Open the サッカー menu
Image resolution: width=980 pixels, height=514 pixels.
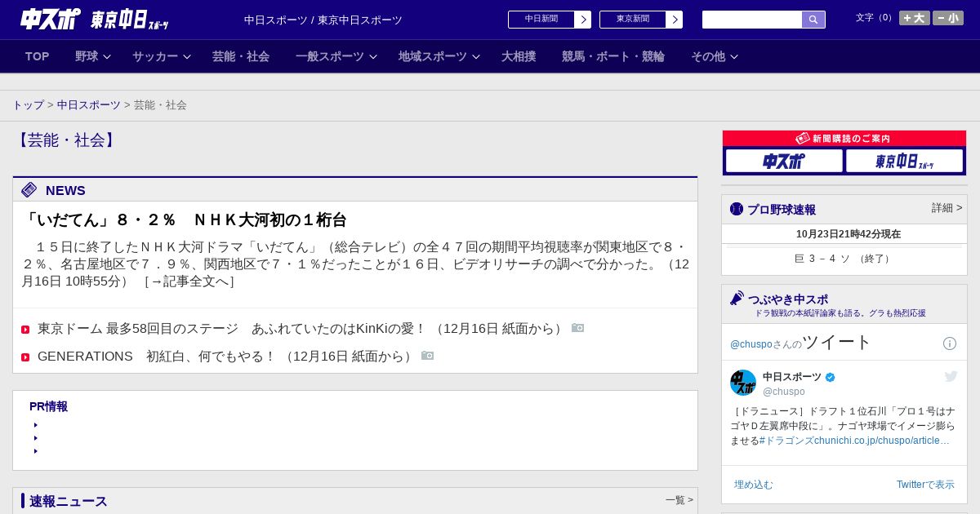[x=155, y=56]
